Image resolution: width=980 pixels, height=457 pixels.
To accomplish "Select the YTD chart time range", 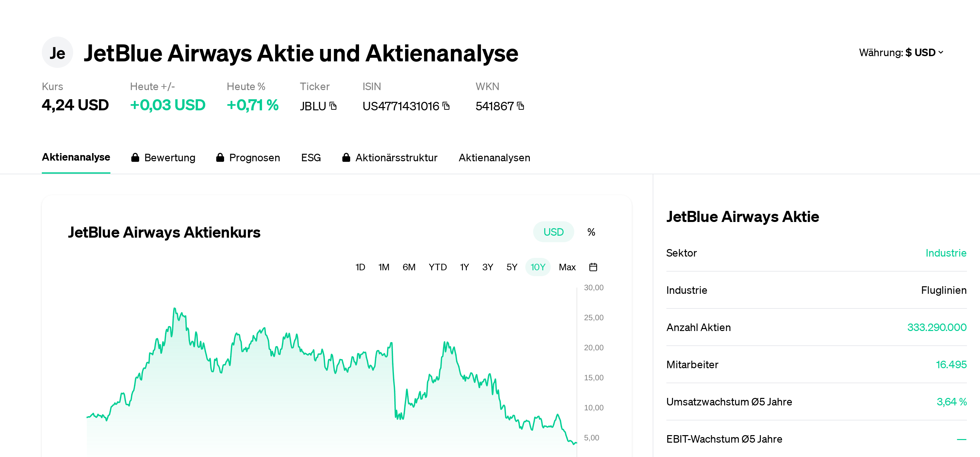I will click(x=437, y=267).
